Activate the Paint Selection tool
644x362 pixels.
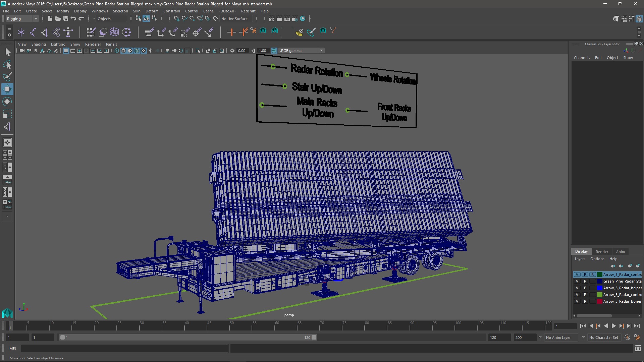coord(7,77)
